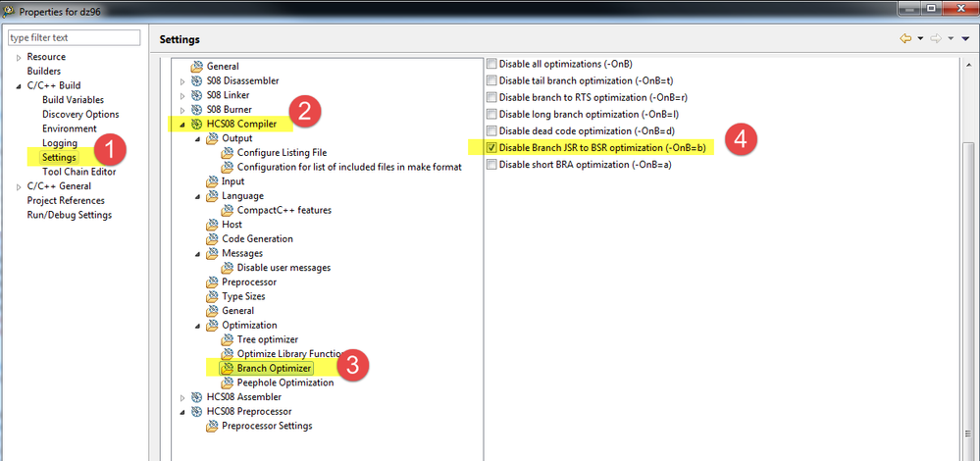Click the Preprocessor folder icon

coord(213,282)
